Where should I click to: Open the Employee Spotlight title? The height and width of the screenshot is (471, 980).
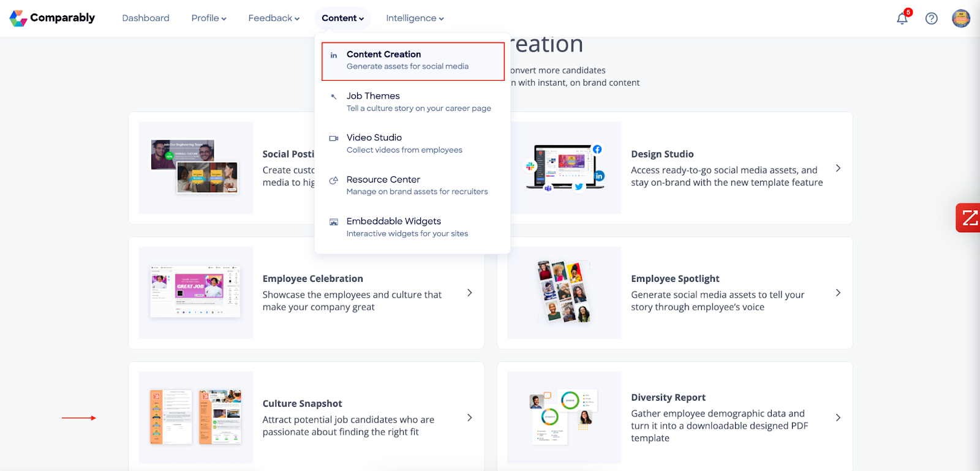point(675,279)
